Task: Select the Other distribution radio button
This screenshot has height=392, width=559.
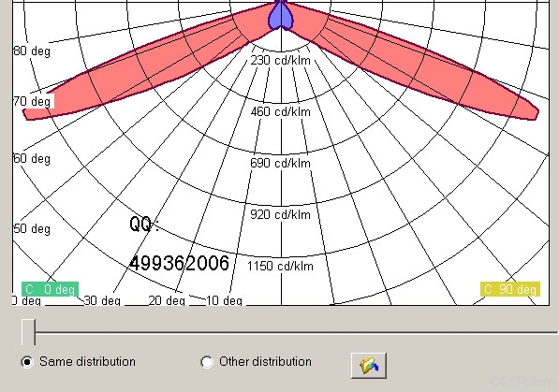Action: (x=207, y=362)
